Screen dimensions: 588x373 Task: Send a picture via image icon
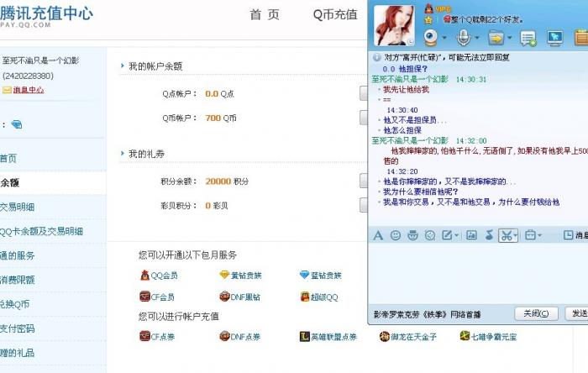pyautogui.click(x=471, y=235)
